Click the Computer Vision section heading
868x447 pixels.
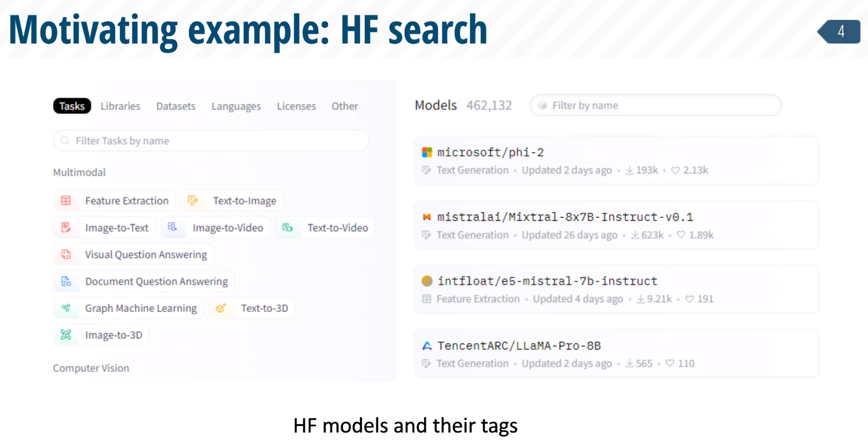91,368
